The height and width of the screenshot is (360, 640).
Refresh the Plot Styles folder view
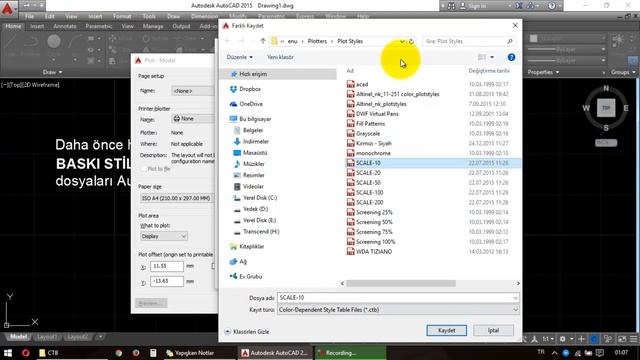coord(411,41)
